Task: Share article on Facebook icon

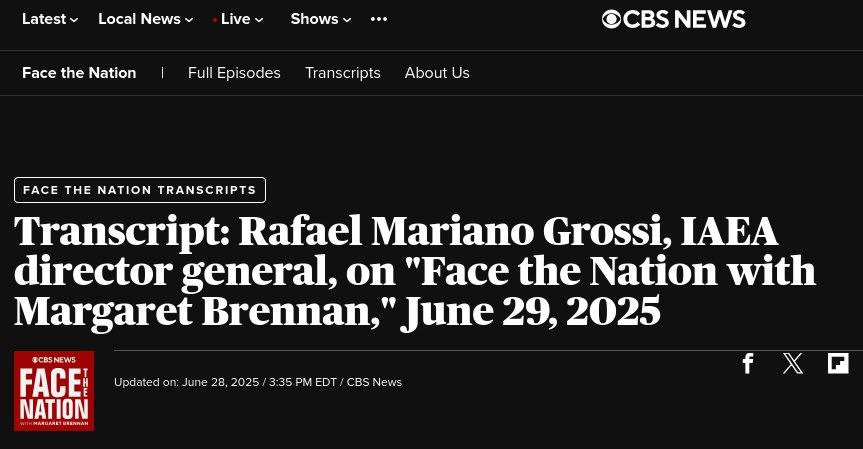Action: (747, 364)
